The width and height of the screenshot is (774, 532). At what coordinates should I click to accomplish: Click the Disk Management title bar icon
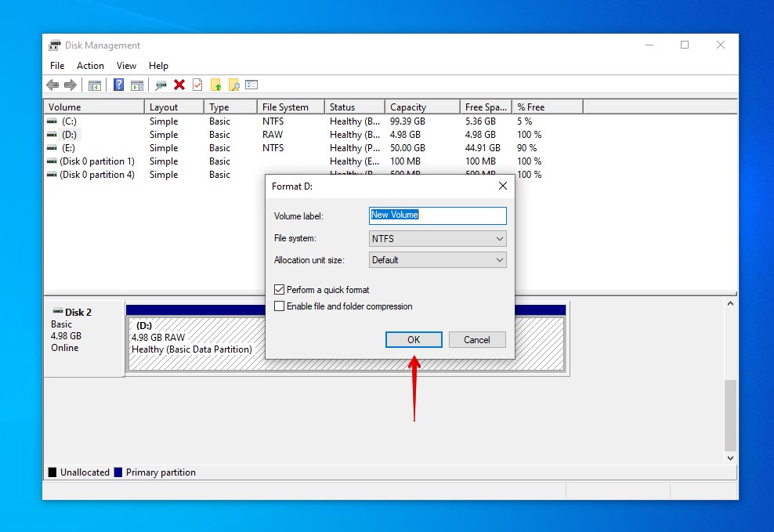(55, 45)
